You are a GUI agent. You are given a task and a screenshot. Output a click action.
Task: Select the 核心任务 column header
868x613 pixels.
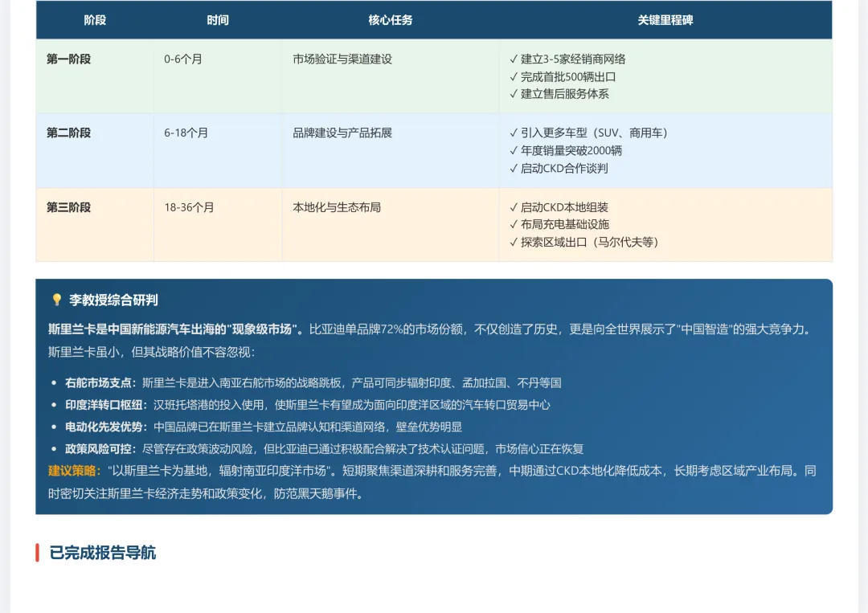click(x=391, y=20)
